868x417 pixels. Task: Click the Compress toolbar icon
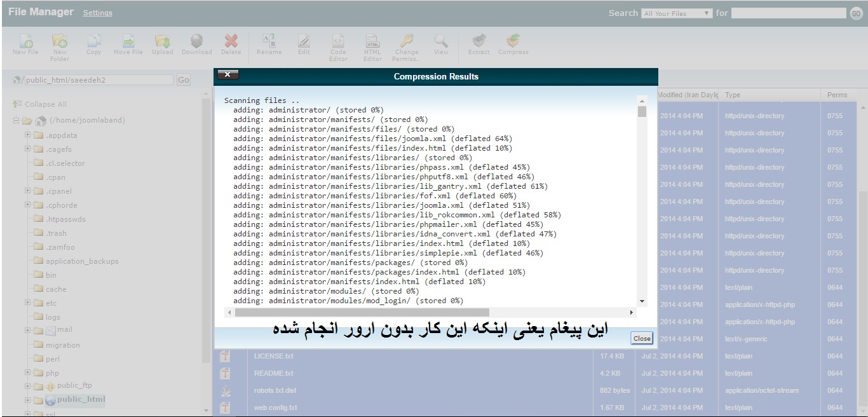coord(513,42)
